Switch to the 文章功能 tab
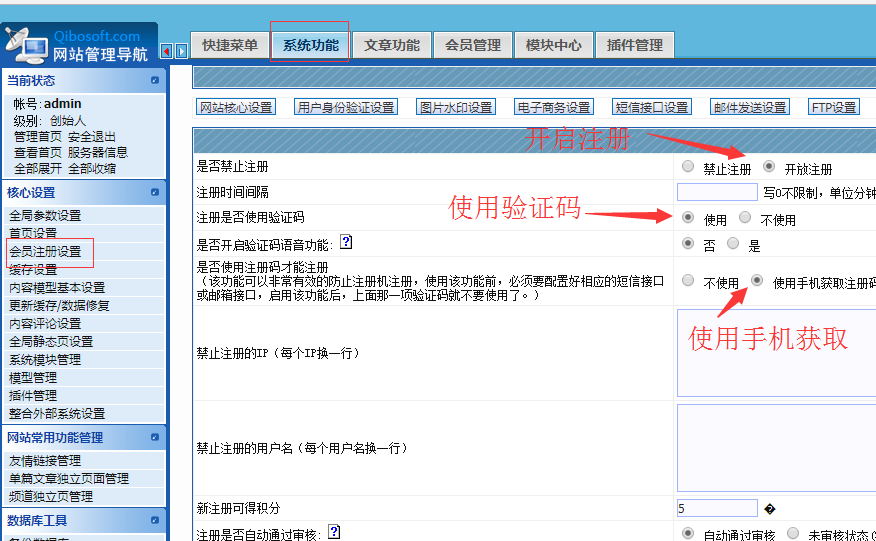This screenshot has width=876, height=541. [x=392, y=45]
